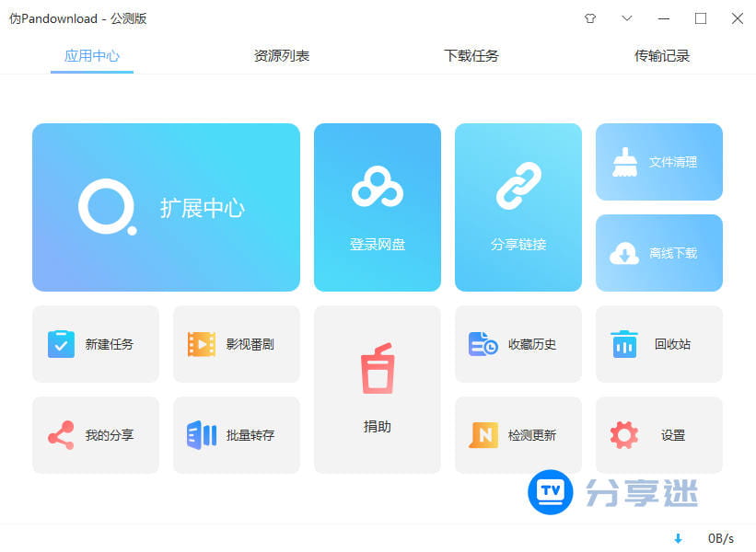The image size is (756, 552).
Task: Click the skin theme shirt icon
Action: 590,18
